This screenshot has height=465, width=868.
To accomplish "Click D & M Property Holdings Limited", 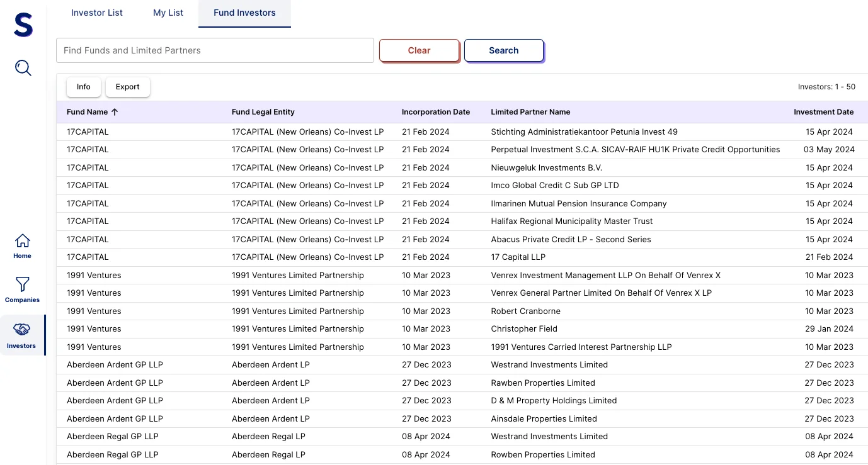I will 554,401.
